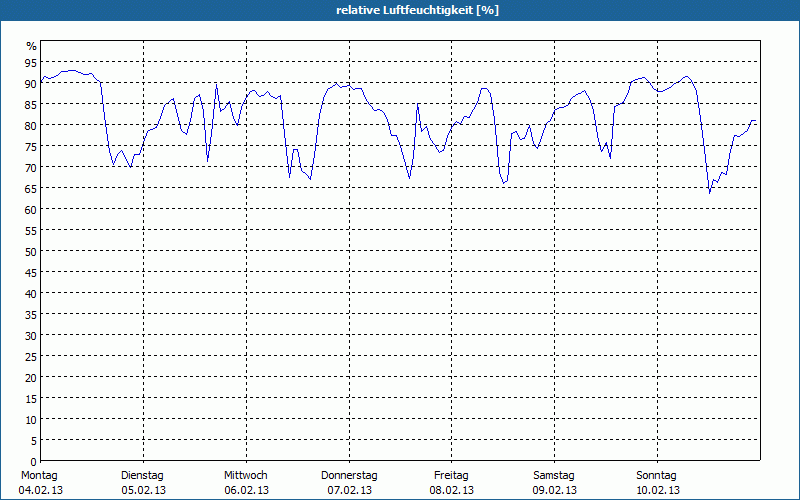Click the % unit label on the axis

(32, 46)
